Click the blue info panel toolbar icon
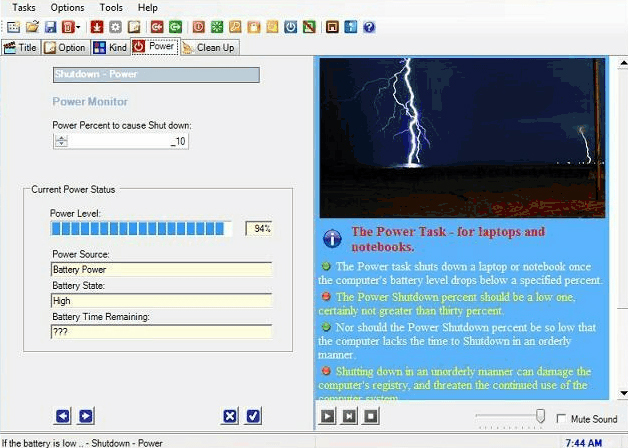Image resolution: width=628 pixels, height=448 pixels. (350, 27)
